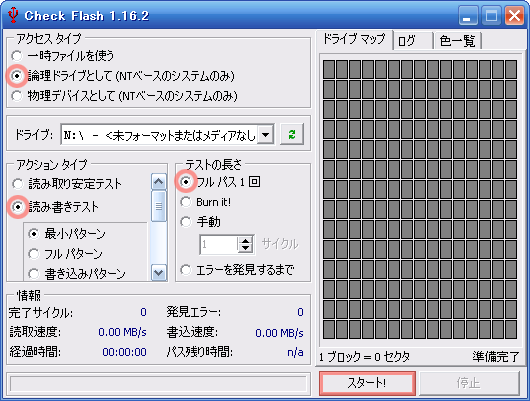Click the Check Flash USB title bar icon

pyautogui.click(x=13, y=15)
